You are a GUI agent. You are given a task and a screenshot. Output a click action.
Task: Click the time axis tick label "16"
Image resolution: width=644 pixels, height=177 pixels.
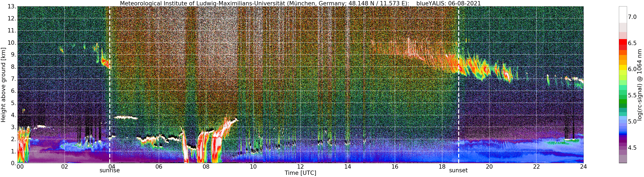coord(395,167)
